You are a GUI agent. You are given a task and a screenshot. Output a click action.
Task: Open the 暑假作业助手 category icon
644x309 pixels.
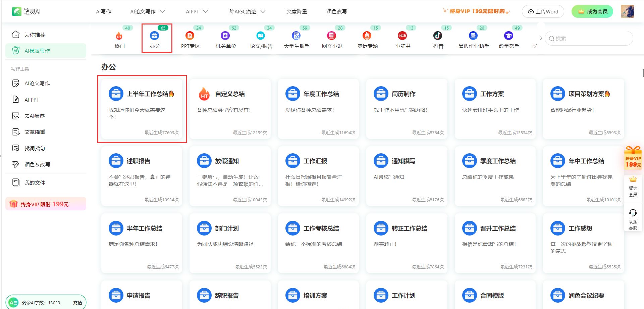(473, 36)
